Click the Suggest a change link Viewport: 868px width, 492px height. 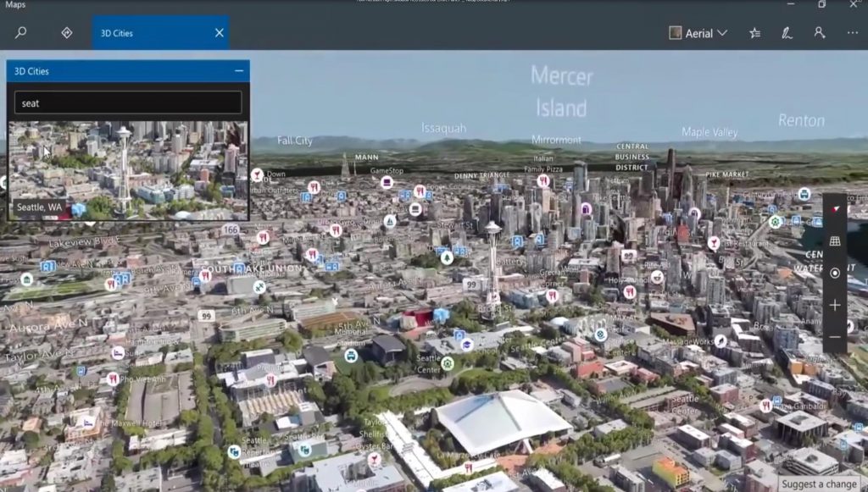tap(820, 484)
